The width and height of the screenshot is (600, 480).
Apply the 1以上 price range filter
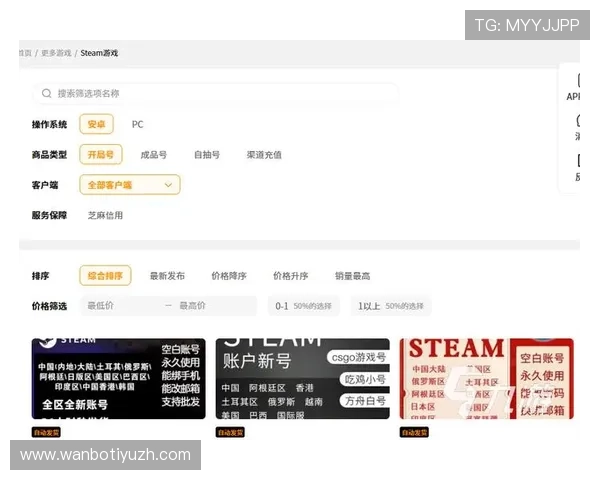click(x=391, y=306)
